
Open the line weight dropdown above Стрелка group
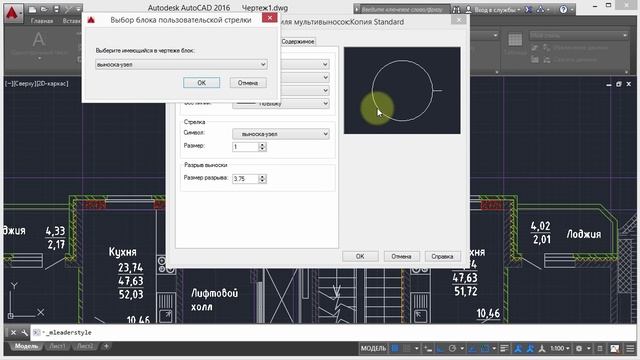(x=281, y=104)
